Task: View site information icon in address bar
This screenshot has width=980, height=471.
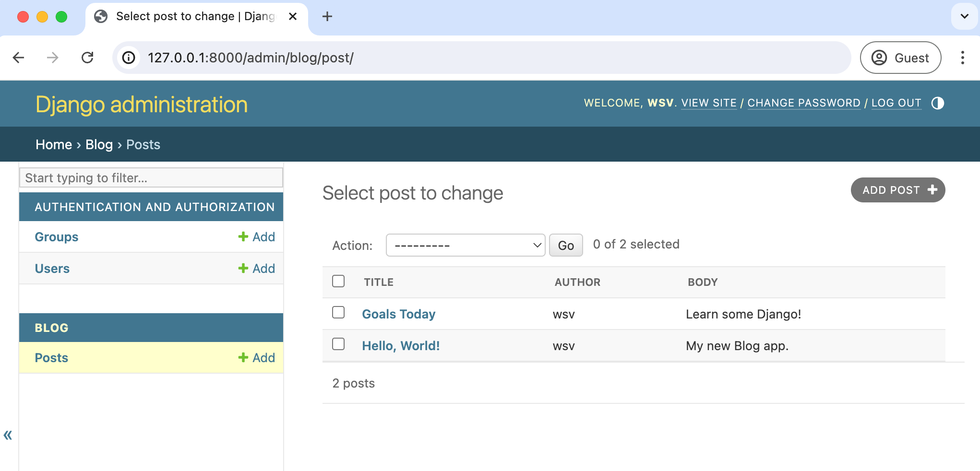Action: coord(129,58)
